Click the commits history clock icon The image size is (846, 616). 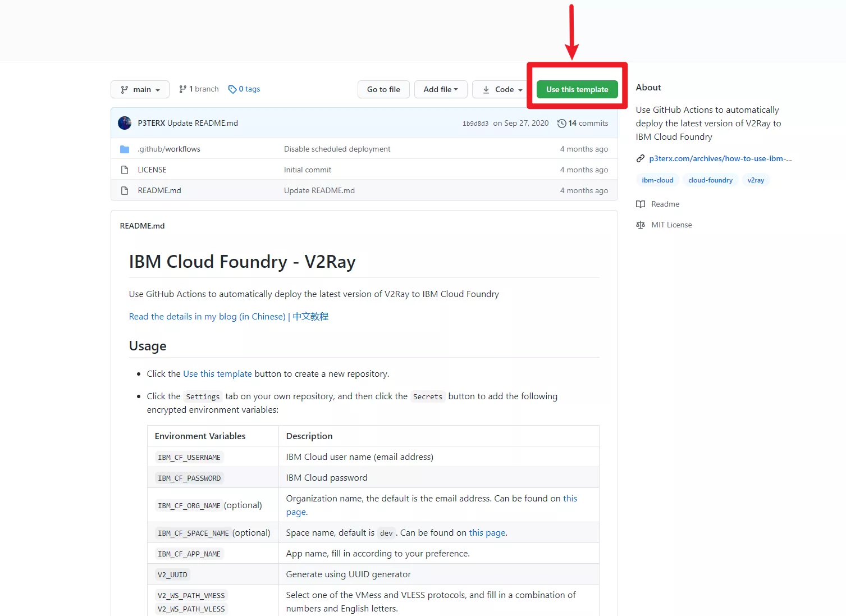coord(561,123)
